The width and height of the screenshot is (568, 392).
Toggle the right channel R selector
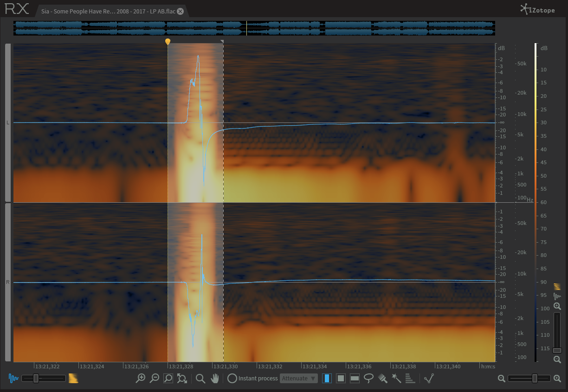click(8, 282)
